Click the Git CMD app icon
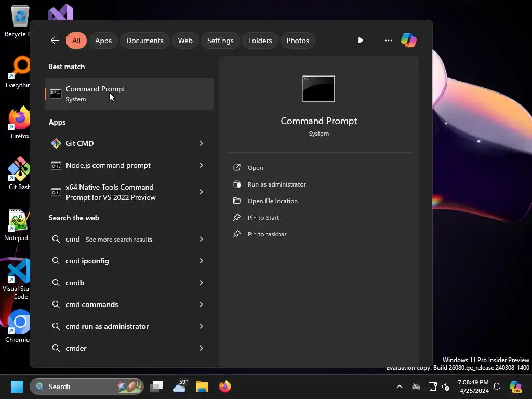 point(56,143)
